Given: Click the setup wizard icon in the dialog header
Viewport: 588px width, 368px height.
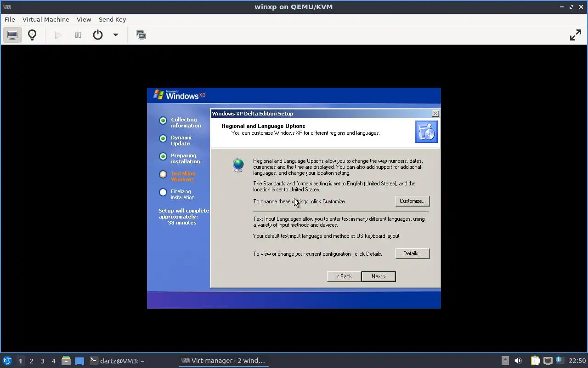Looking at the screenshot, I should point(426,132).
